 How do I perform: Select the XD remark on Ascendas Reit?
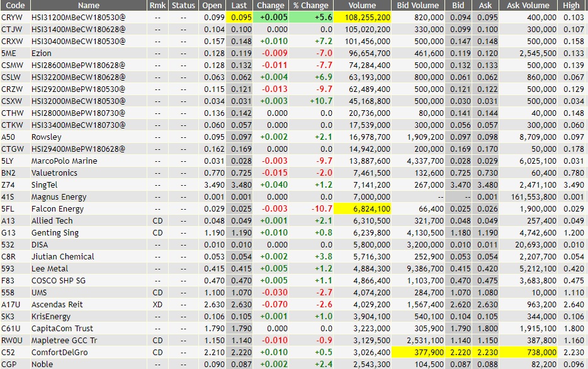click(x=156, y=305)
